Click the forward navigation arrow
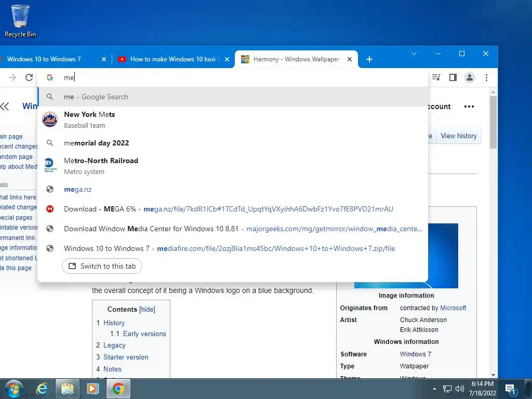This screenshot has width=532, height=399. pos(12,77)
